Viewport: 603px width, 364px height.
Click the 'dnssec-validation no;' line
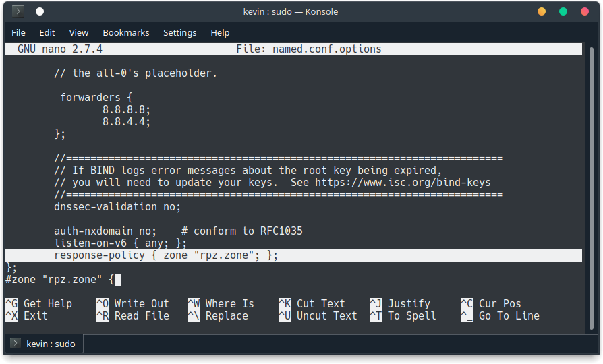(117, 207)
